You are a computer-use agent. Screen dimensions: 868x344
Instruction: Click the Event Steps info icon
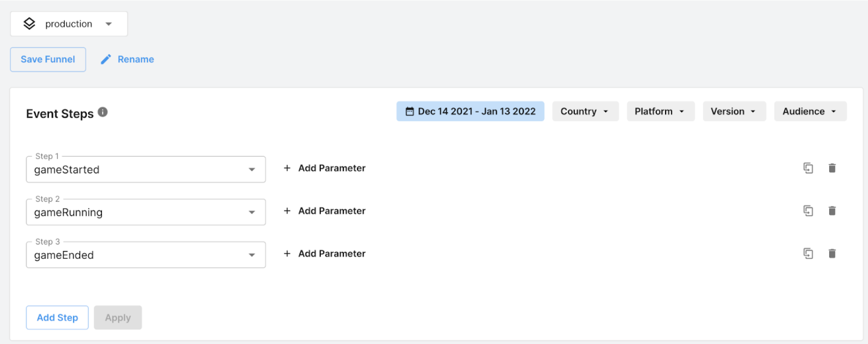103,112
